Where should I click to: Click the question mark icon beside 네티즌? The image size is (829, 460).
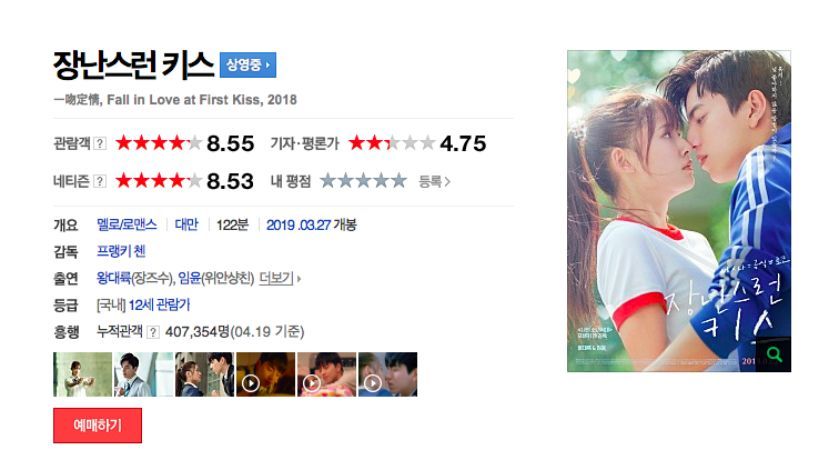pos(99,181)
